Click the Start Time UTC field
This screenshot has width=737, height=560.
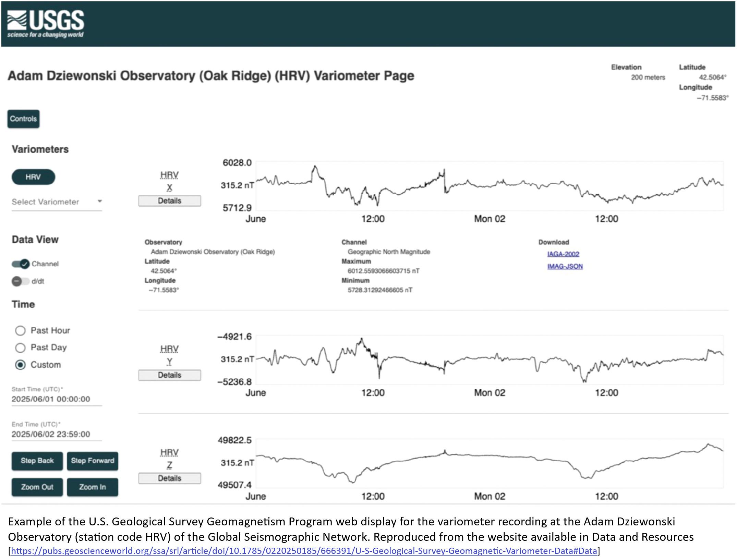(51, 399)
